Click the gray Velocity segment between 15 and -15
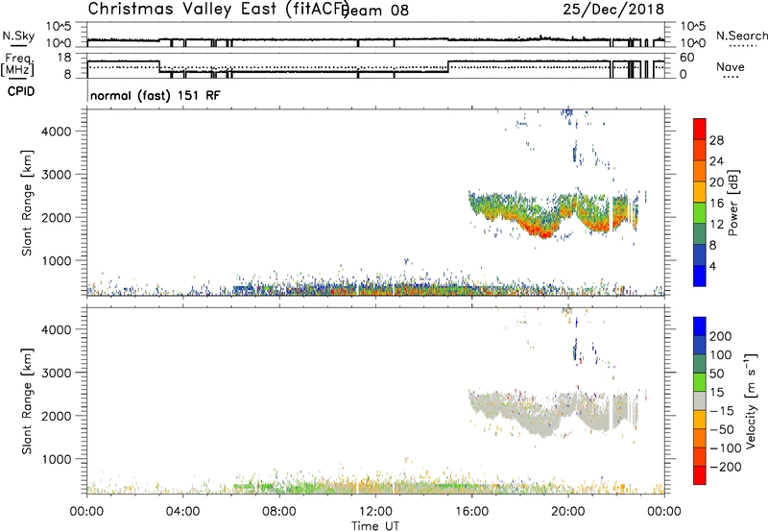The image size is (768, 532). (700, 400)
